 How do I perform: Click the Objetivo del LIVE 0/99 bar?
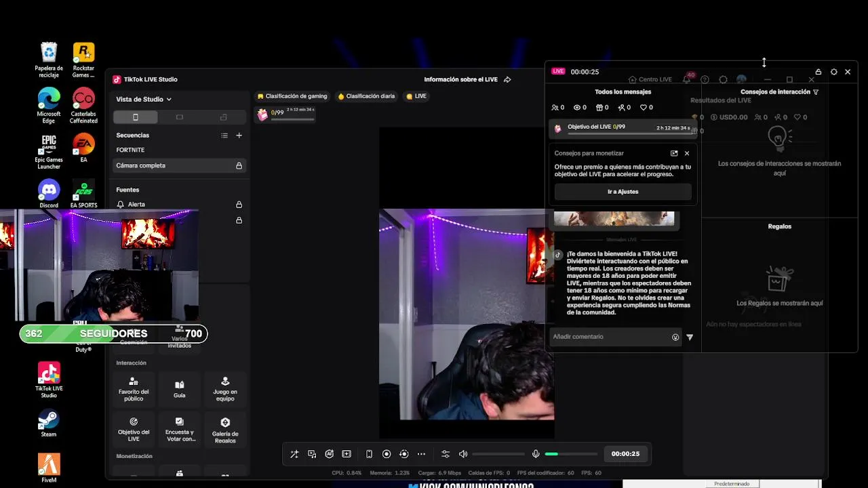tap(623, 127)
